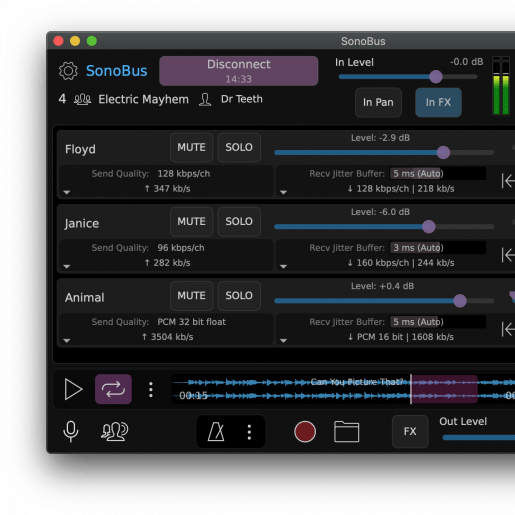Open the output FX button
Image resolution: width=515 pixels, height=515 pixels.
coord(410,431)
